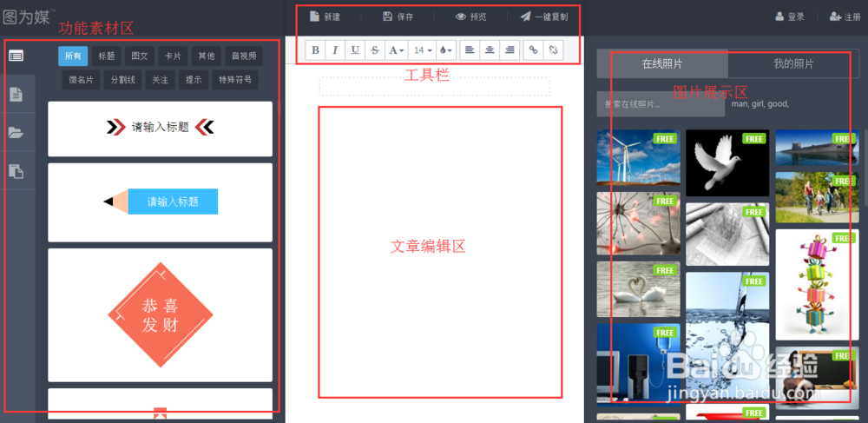The image size is (868, 423).
Task: Select the family cycling photo
Action: pos(817,197)
